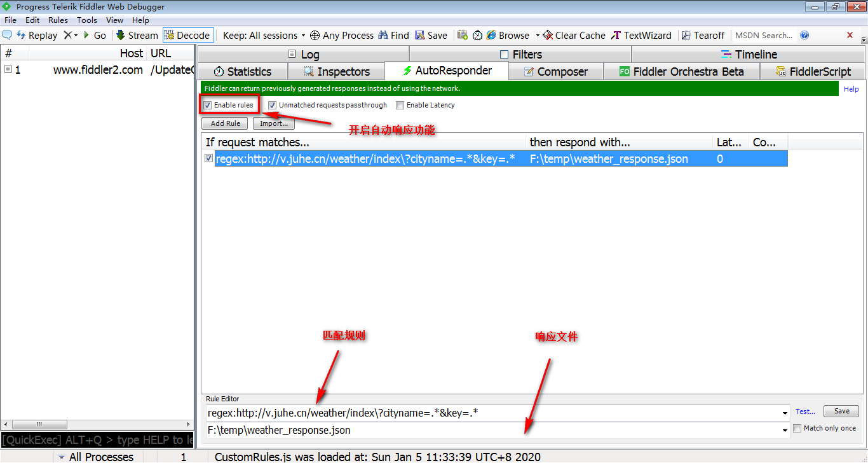868x463 pixels.
Task: Open the response file combo dropdown arrow
Action: tap(786, 431)
